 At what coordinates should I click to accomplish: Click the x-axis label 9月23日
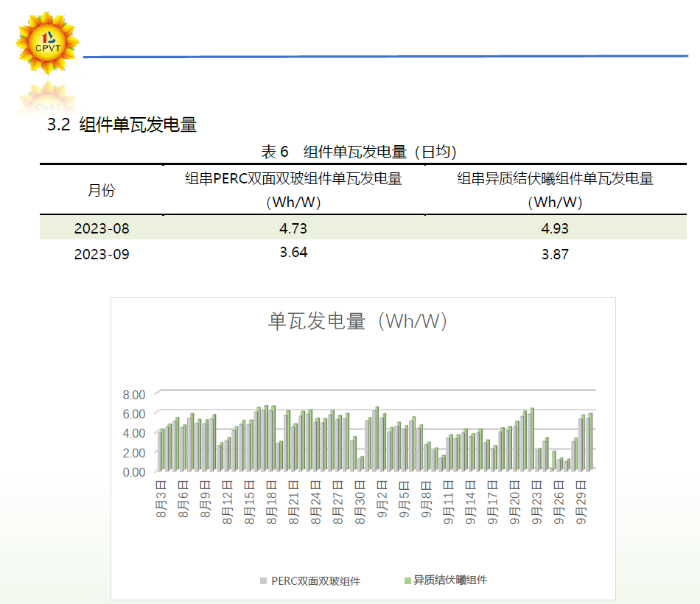point(536,502)
